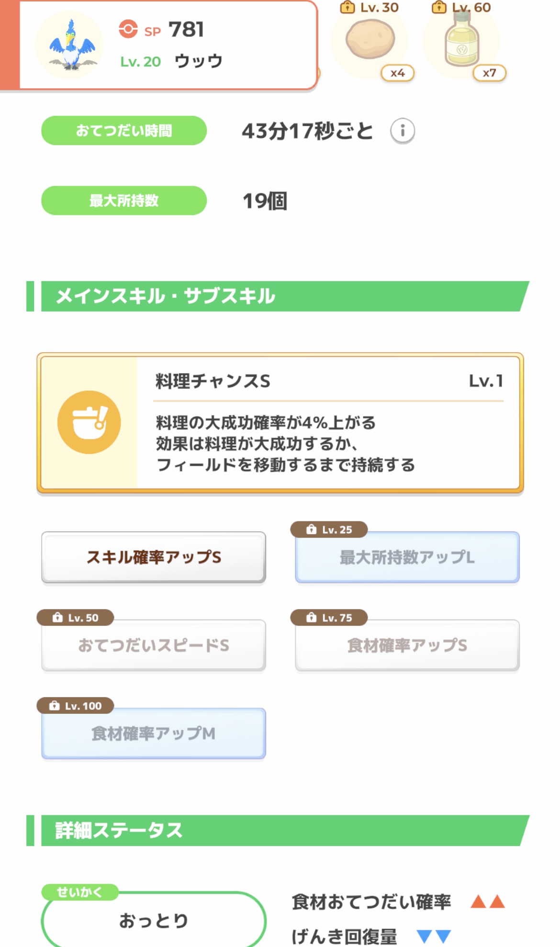Viewport: 560px width, 947px height.
Task: Tap the ウッウ Pokémon portrait
Action: pyautogui.click(x=70, y=46)
